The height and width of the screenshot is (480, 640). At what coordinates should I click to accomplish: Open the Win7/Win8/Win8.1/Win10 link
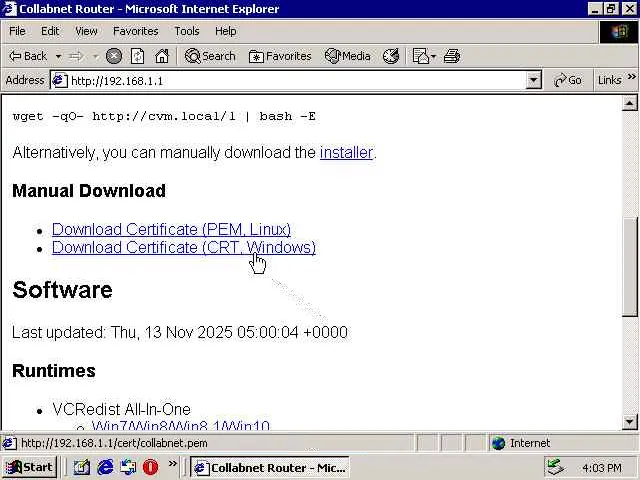[x=180, y=426]
